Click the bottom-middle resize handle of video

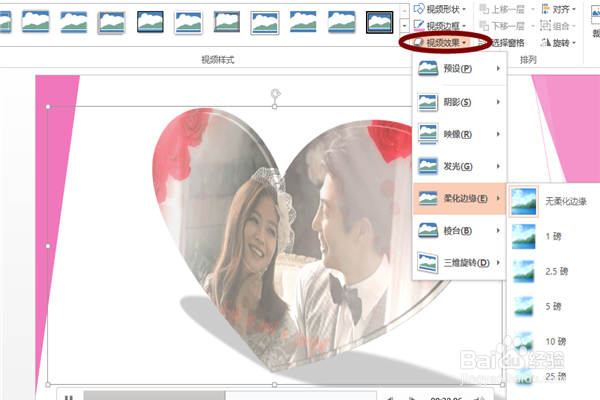[x=274, y=384]
